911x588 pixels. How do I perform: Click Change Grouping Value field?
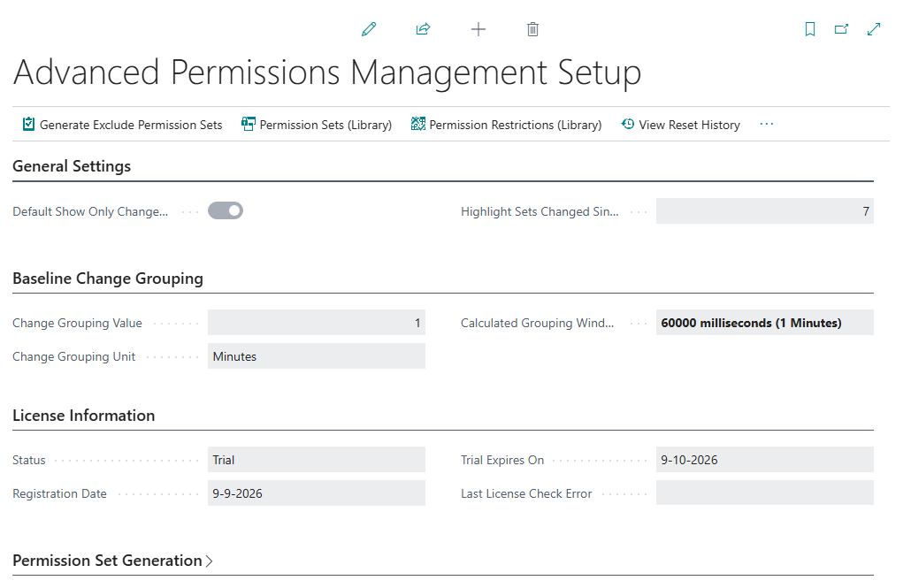tap(317, 323)
